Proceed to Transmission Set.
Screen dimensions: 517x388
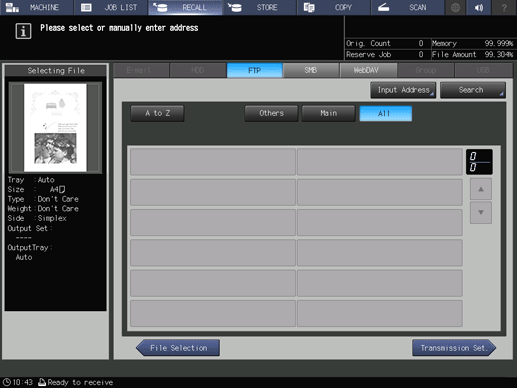(x=454, y=348)
